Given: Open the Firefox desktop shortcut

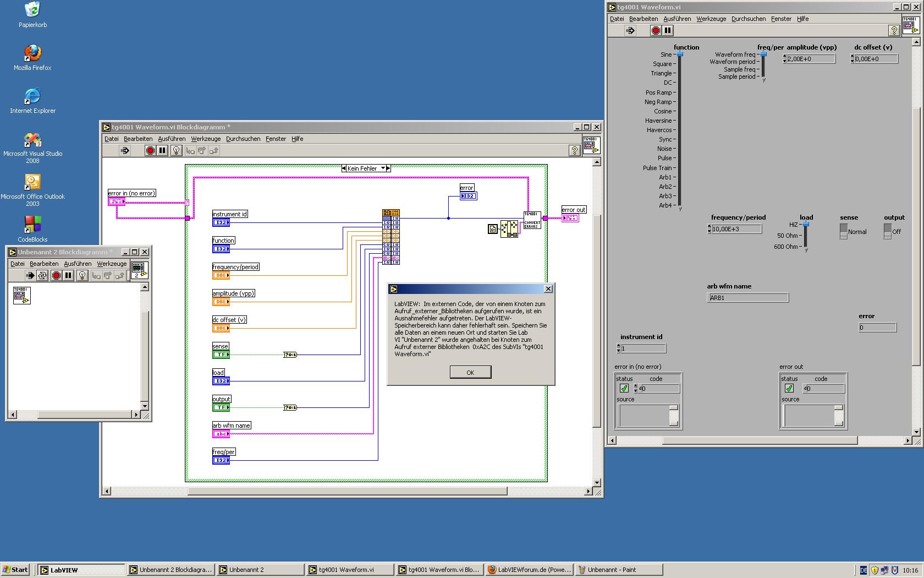Looking at the screenshot, I should pos(32,53).
